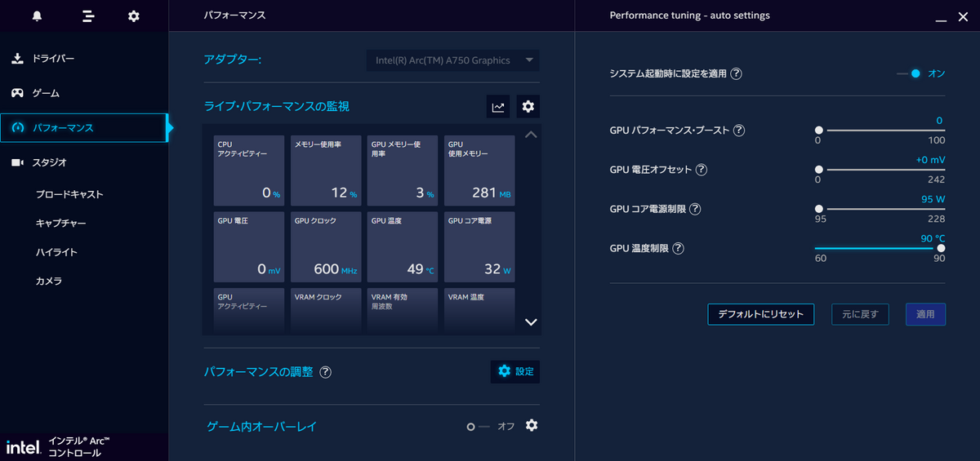Open ブロードキャスト under Studio
The image size is (980, 461).
(x=69, y=194)
